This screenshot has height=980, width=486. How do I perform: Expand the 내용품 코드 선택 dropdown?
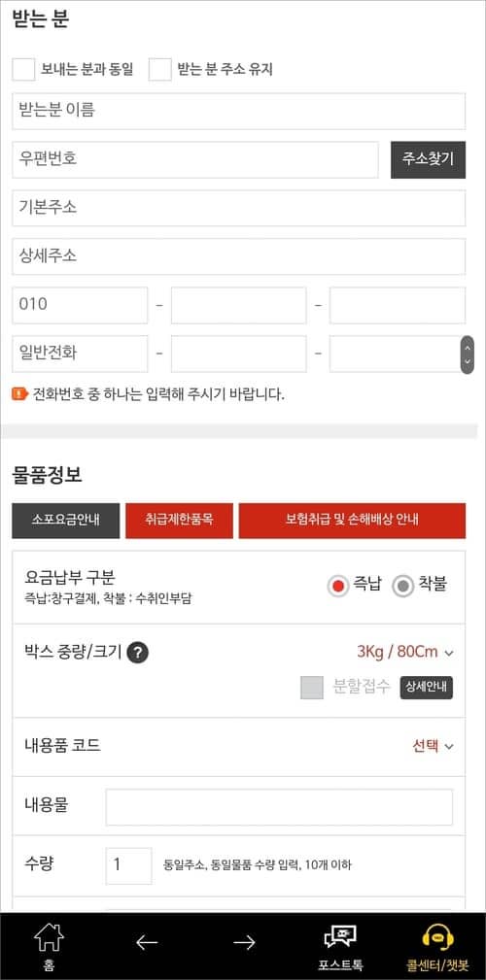click(433, 746)
